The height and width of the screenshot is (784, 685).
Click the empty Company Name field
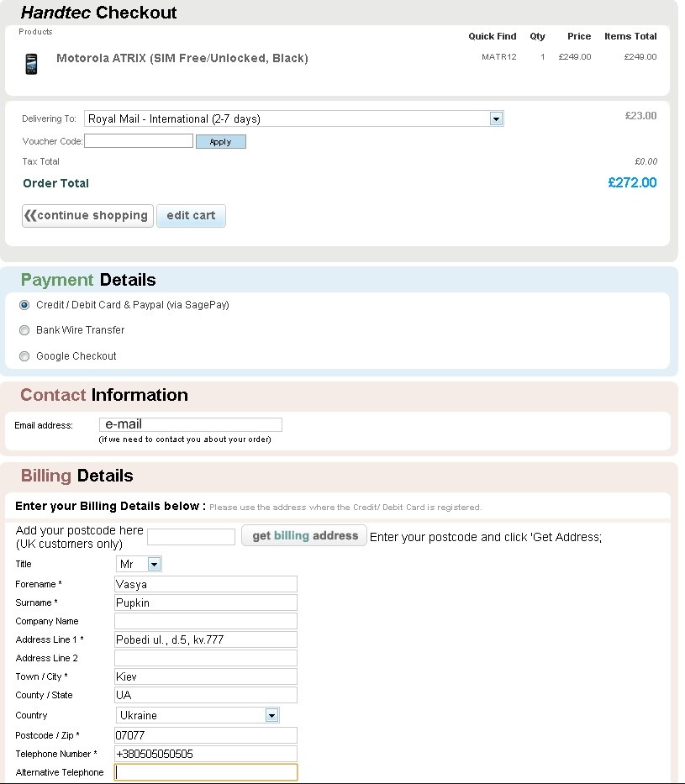[205, 621]
